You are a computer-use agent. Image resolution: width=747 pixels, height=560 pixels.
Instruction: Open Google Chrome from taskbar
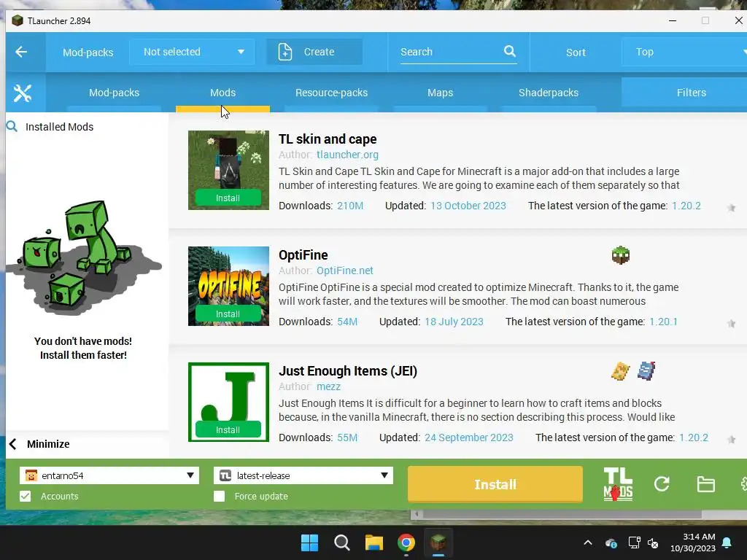[x=406, y=542]
